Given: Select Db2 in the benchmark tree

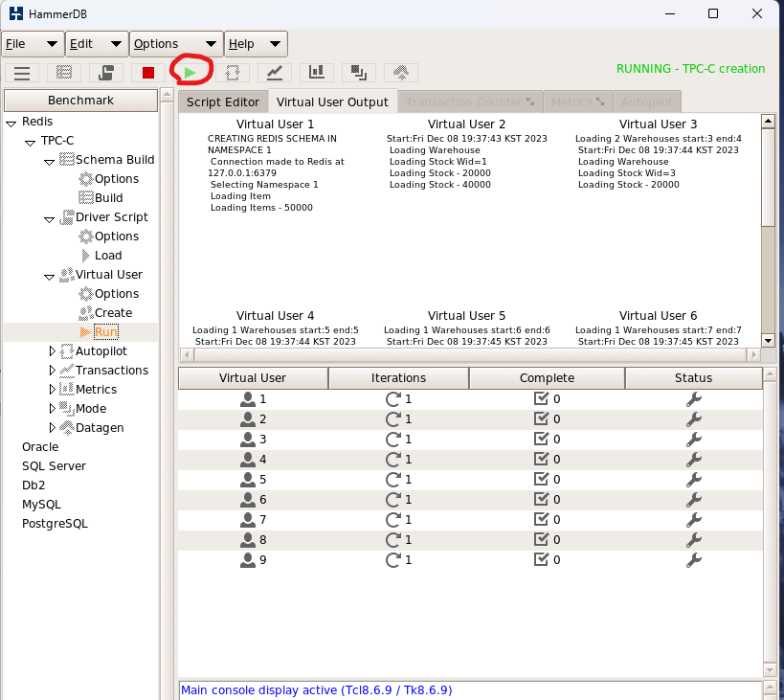Looking at the screenshot, I should pyautogui.click(x=34, y=485).
